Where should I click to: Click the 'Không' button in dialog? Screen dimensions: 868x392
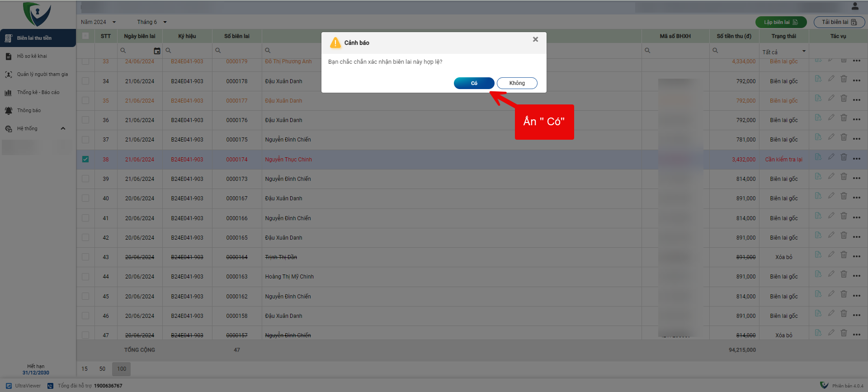(x=517, y=83)
